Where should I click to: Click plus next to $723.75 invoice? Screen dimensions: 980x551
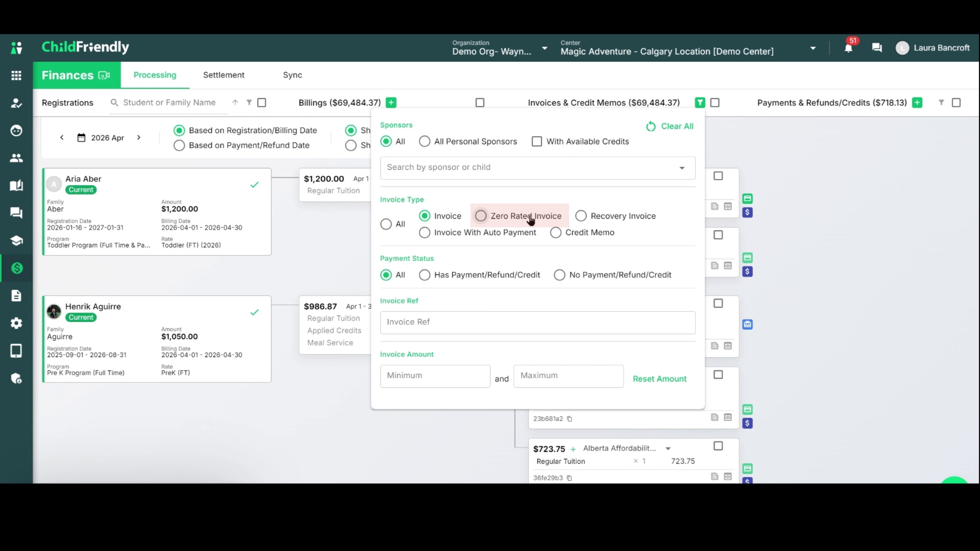click(x=573, y=449)
